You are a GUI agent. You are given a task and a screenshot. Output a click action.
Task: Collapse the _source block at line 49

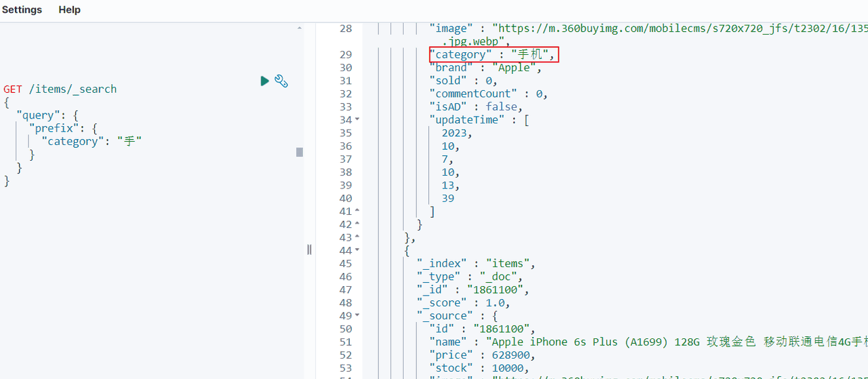click(x=357, y=316)
